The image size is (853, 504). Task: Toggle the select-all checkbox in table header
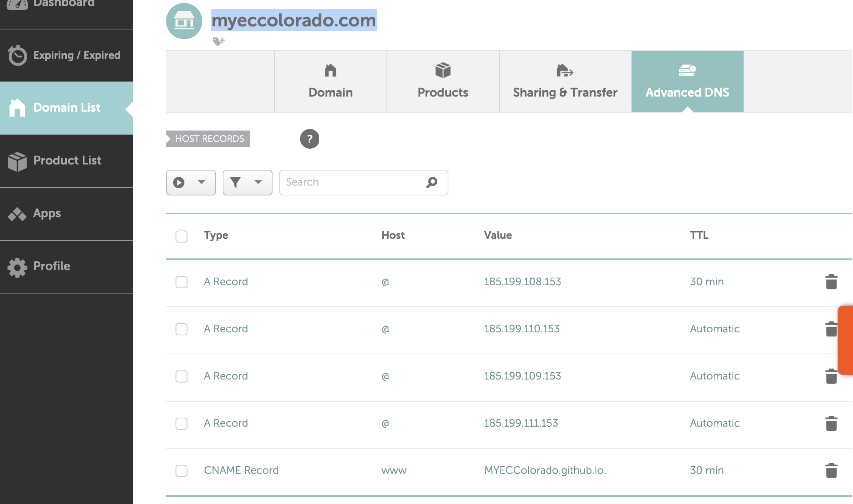coord(182,237)
